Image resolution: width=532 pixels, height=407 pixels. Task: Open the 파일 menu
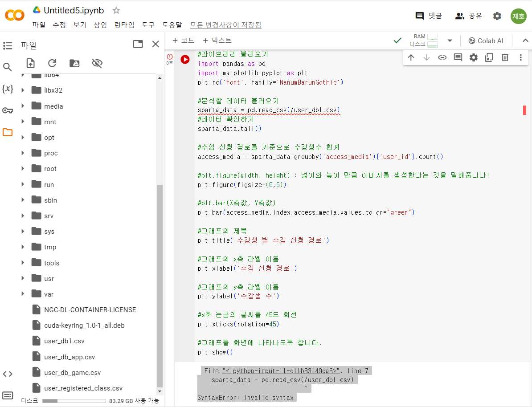tap(39, 25)
